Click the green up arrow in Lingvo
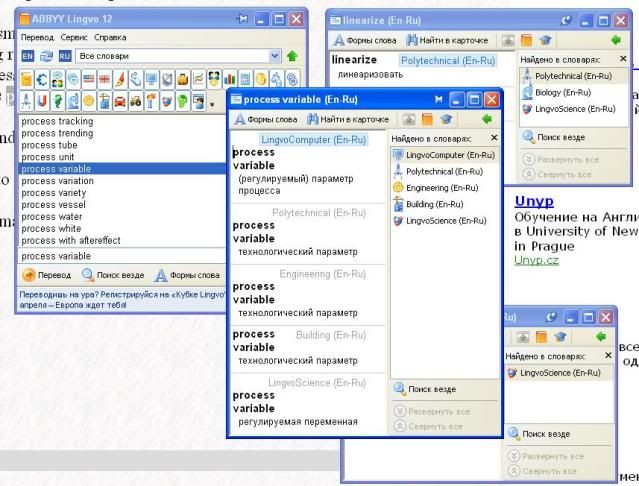Screen dimensions: 639x486 tap(292, 56)
